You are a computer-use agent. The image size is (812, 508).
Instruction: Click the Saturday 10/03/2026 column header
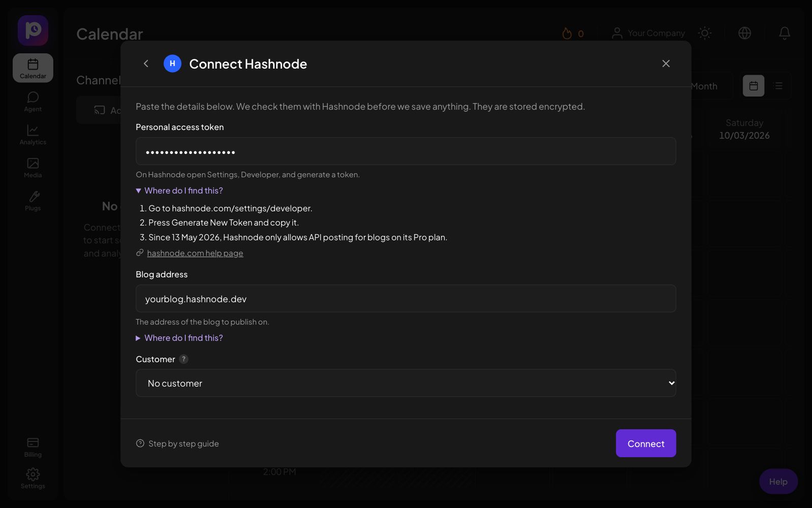coord(744,129)
